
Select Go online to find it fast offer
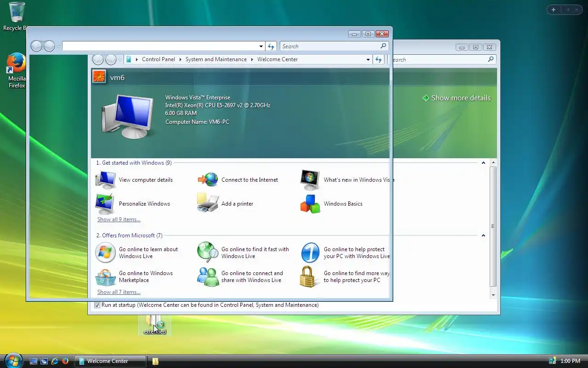(243, 253)
